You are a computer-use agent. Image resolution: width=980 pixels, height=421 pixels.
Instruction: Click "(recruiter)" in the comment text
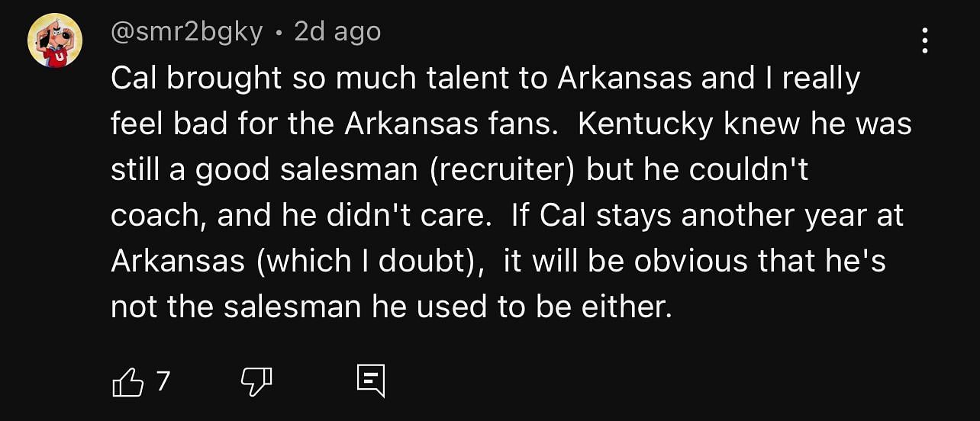click(501, 170)
